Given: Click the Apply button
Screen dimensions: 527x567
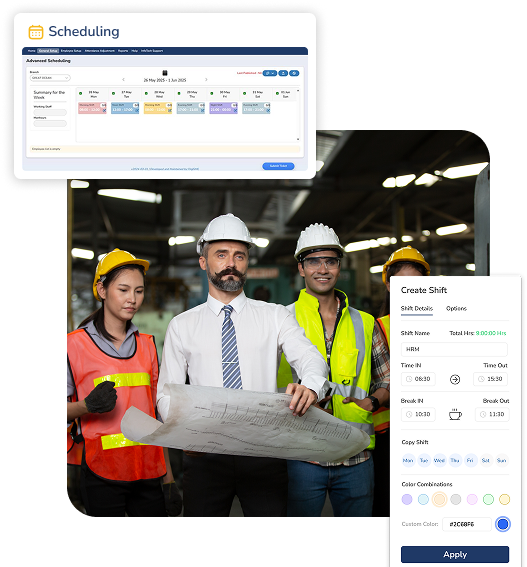Looking at the screenshot, I should point(455,554).
